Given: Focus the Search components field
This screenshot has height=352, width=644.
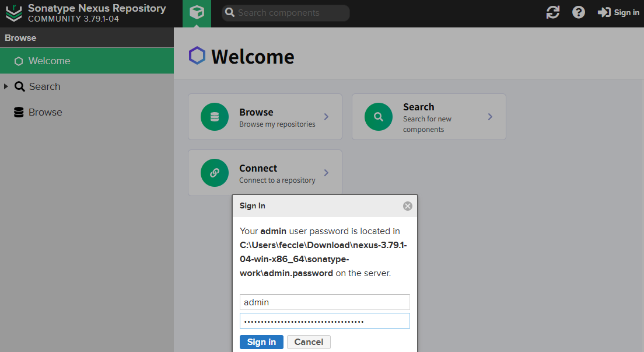Looking at the screenshot, I should click(285, 13).
